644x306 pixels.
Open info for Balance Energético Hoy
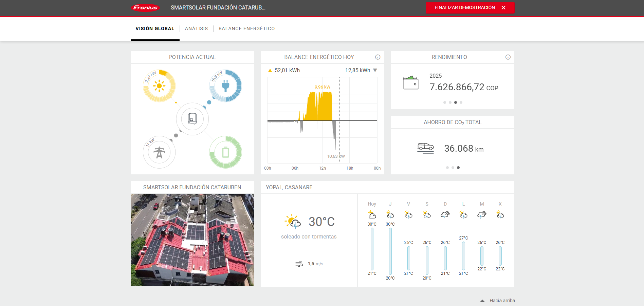click(378, 57)
